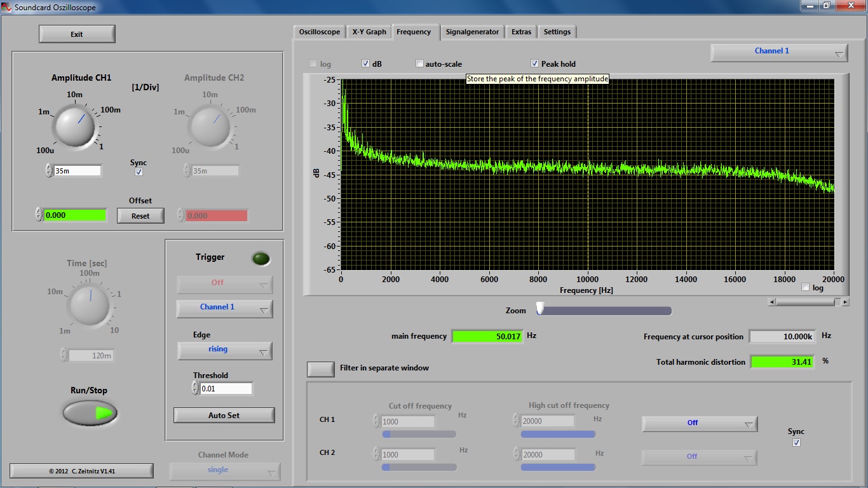The image size is (868, 488).
Task: Toggle the Filter in separate window button
Action: [x=320, y=369]
